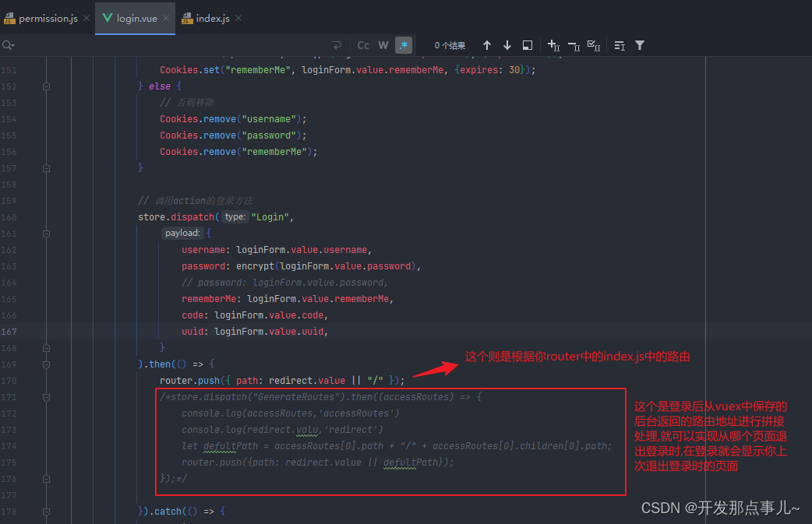812x524 pixels.
Task: Toggle Words (W) search option
Action: pyautogui.click(x=383, y=45)
